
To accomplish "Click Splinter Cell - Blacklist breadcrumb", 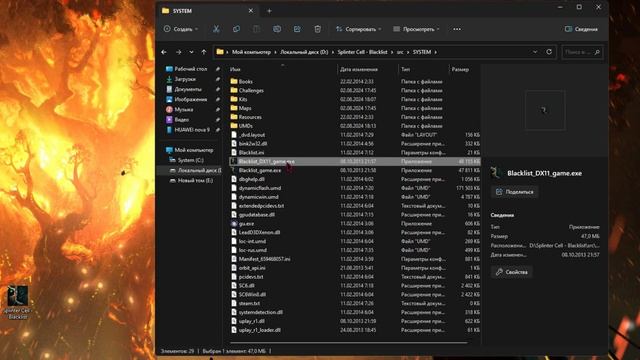I will pos(362,52).
